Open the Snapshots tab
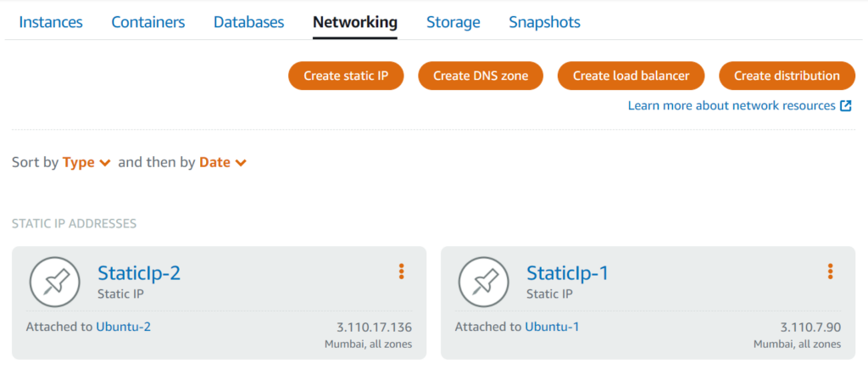Viewport: 868px width, 381px height. click(544, 22)
